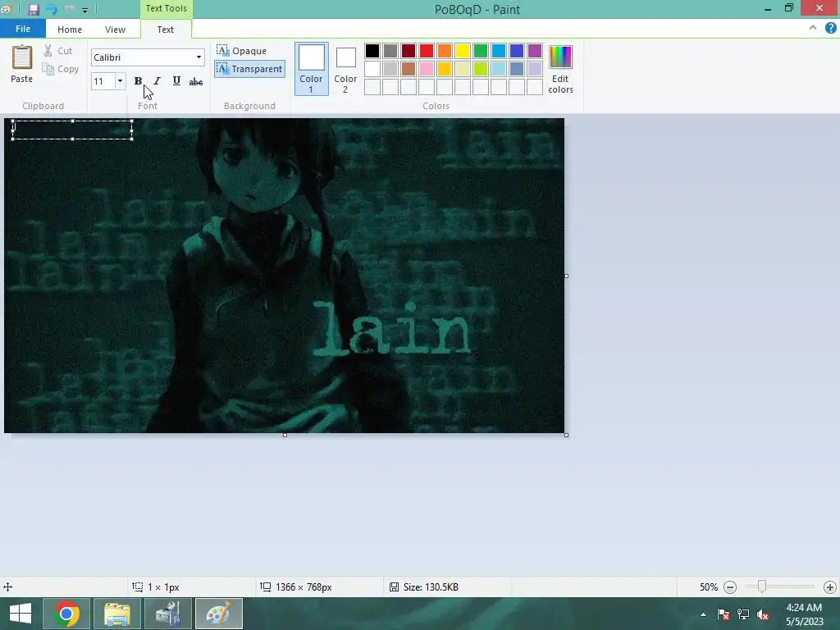Show hidden tray icons arrow

point(703,614)
